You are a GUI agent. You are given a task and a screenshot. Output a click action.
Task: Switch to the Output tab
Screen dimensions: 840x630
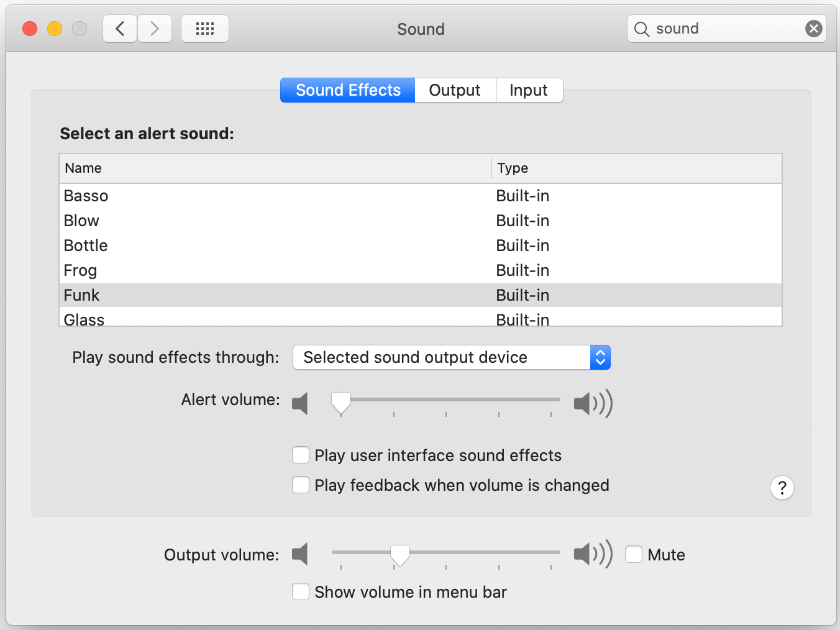point(455,90)
